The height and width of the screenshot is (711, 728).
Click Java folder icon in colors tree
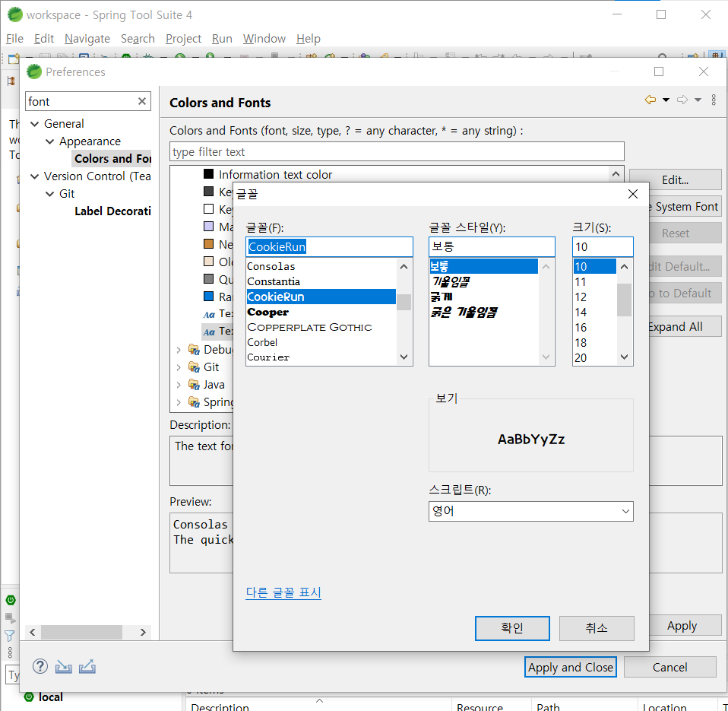click(x=194, y=385)
